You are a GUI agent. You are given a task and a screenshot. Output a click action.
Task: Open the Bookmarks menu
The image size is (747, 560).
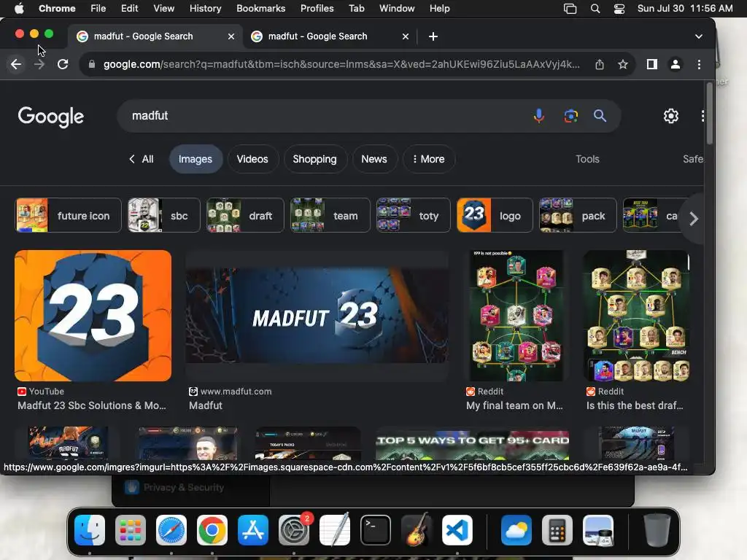pos(260,9)
